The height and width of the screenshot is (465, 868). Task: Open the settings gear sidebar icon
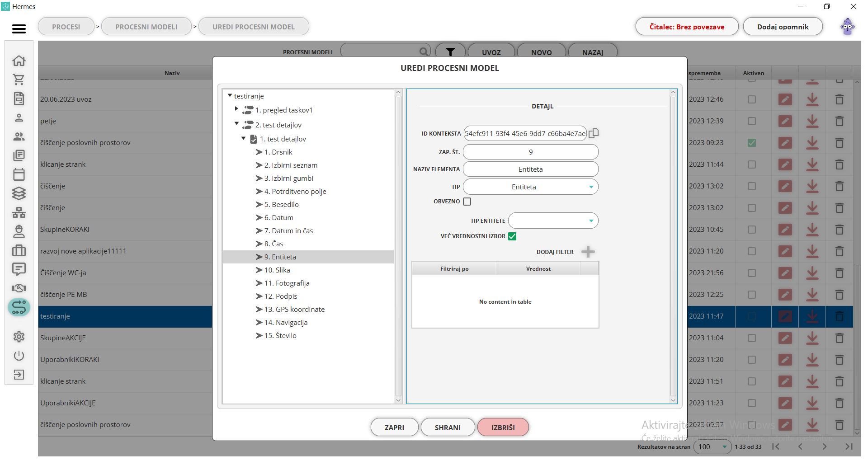[x=19, y=337]
